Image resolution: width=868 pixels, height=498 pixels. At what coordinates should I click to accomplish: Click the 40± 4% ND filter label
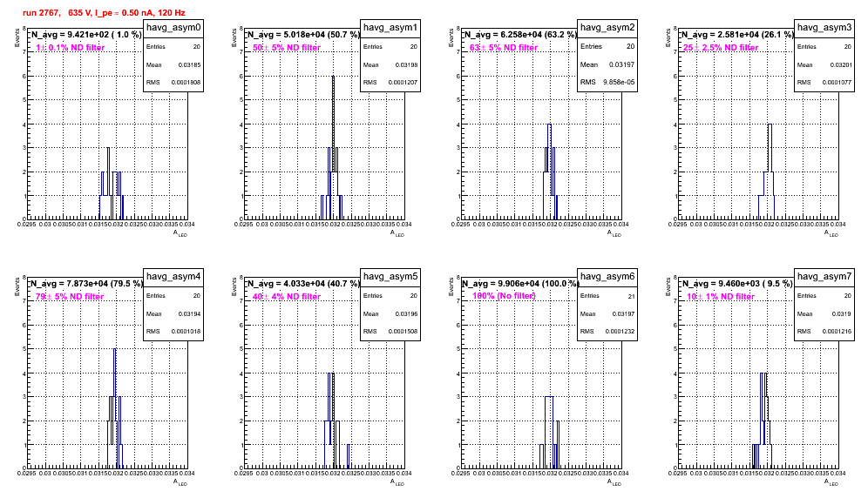tap(287, 297)
